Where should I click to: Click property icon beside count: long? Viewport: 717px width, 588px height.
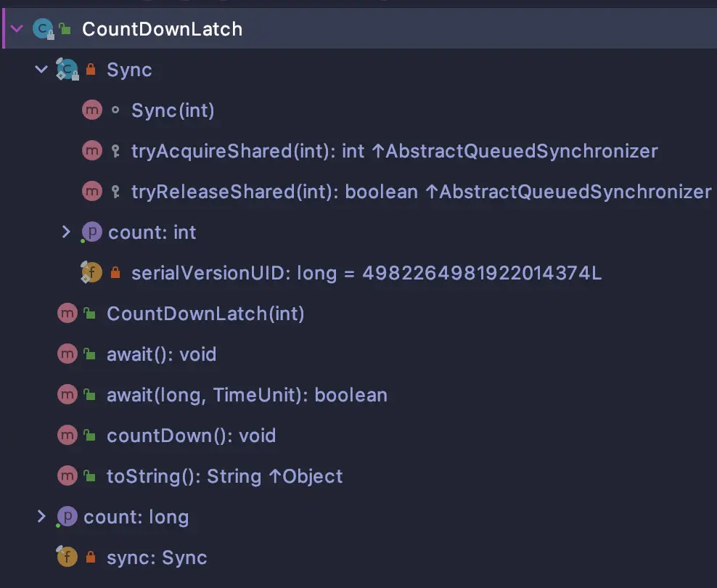coord(67,517)
